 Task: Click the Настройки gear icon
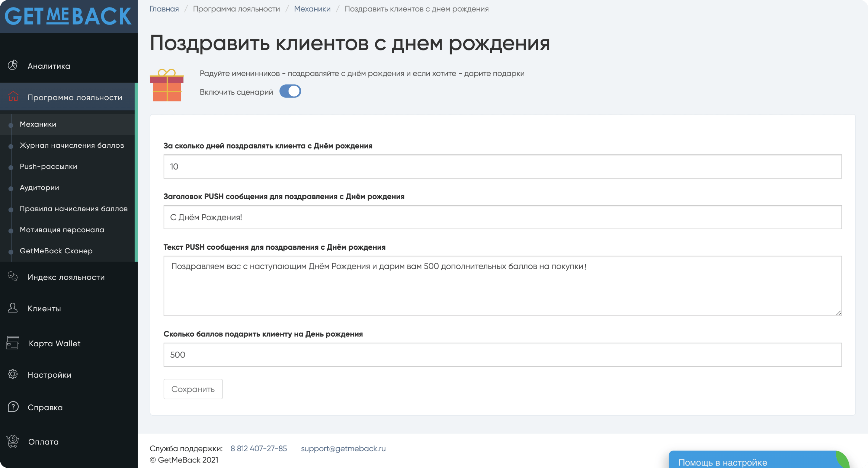coord(13,374)
